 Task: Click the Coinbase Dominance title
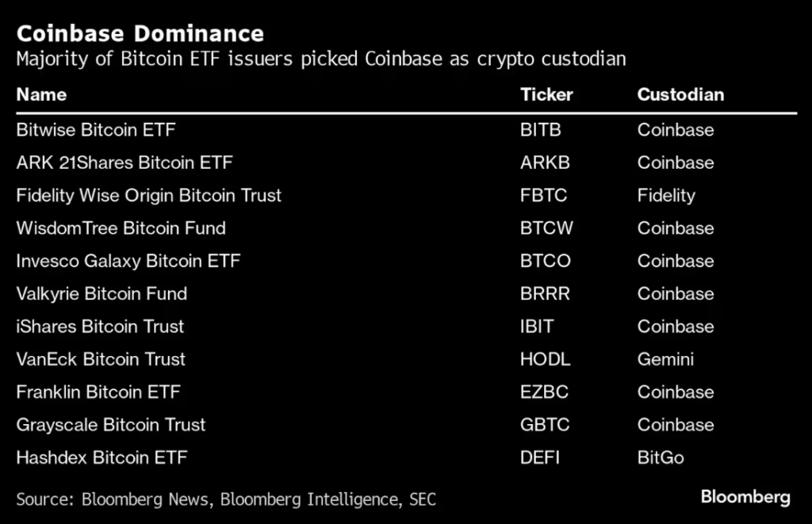[140, 33]
